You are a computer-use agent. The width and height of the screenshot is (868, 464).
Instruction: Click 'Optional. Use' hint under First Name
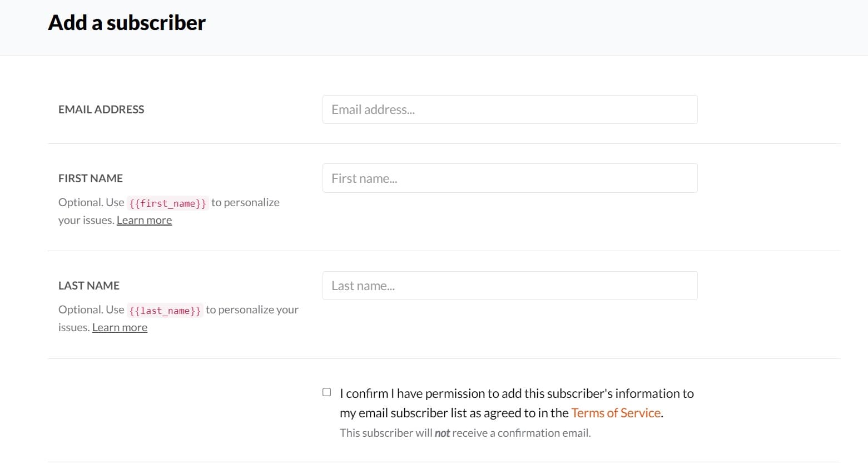pyautogui.click(x=91, y=202)
